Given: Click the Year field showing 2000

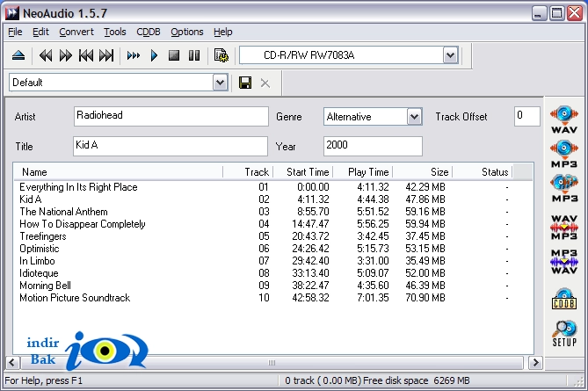Looking at the screenshot, I should coord(373,146).
